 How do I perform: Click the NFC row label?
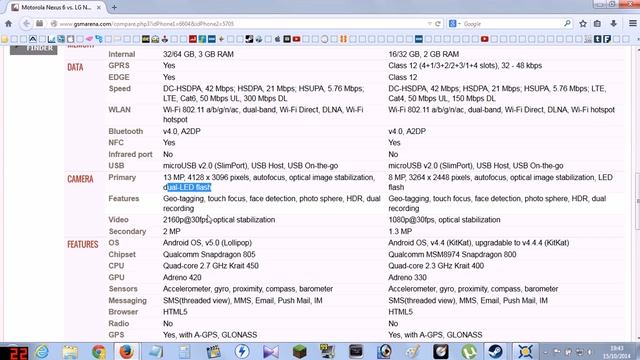click(116, 143)
